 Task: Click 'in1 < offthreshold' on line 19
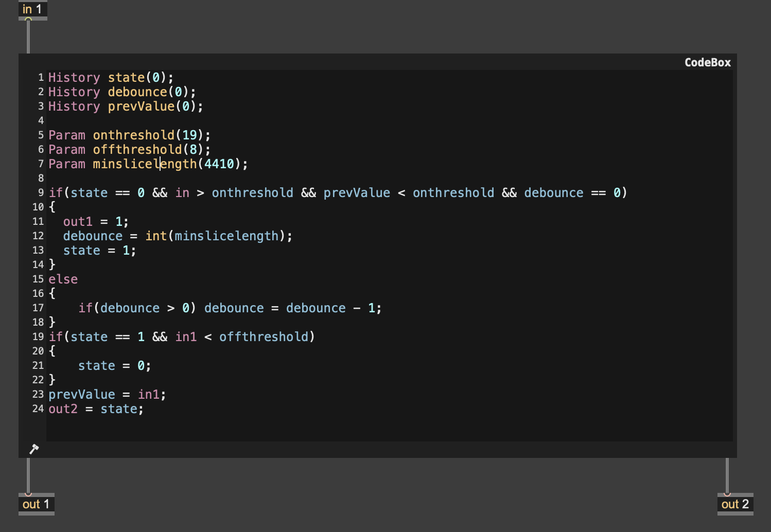tap(242, 337)
